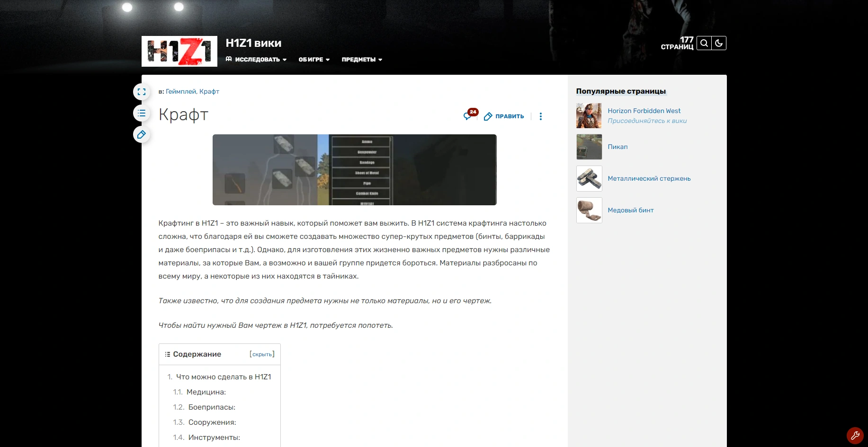Open Пикап page link
The image size is (868, 447).
click(x=617, y=147)
